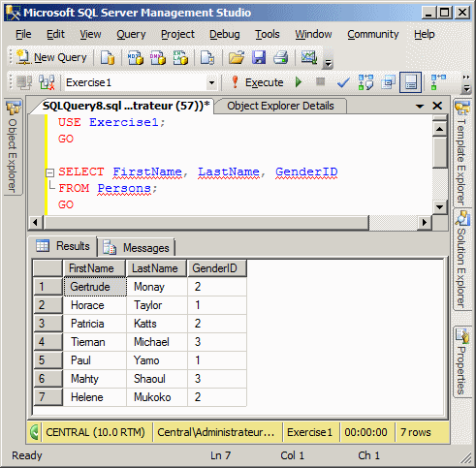Image resolution: width=476 pixels, height=468 pixels.
Task: Open the Tools menu
Action: 268,34
